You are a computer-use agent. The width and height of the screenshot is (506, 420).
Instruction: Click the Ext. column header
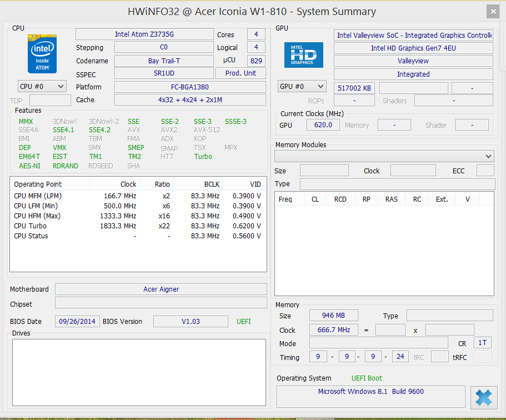(x=442, y=199)
